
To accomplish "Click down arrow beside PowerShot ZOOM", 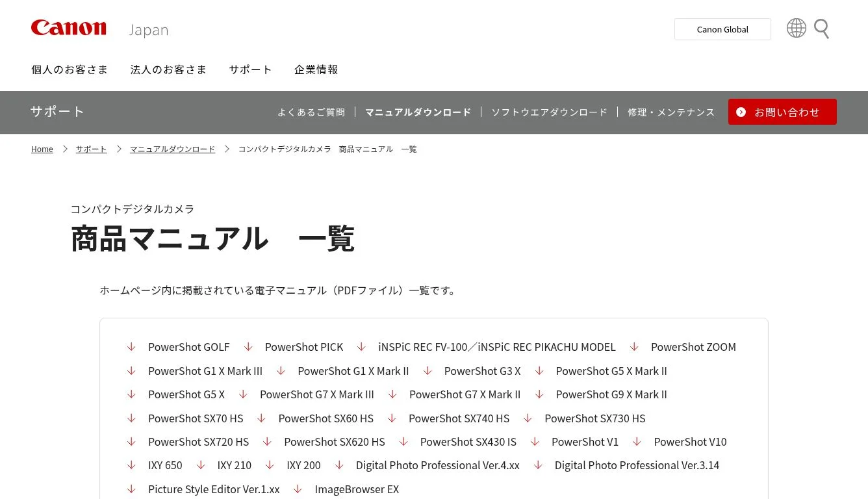I will (634, 347).
